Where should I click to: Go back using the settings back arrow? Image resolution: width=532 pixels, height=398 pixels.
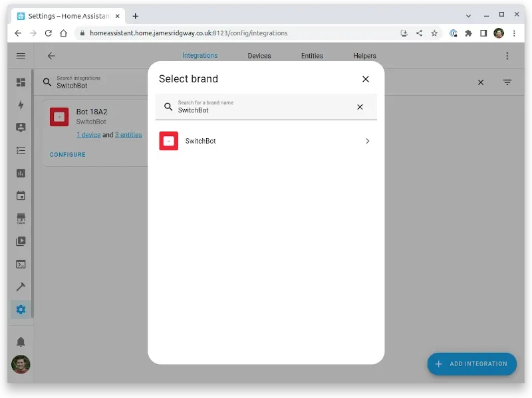(x=51, y=56)
